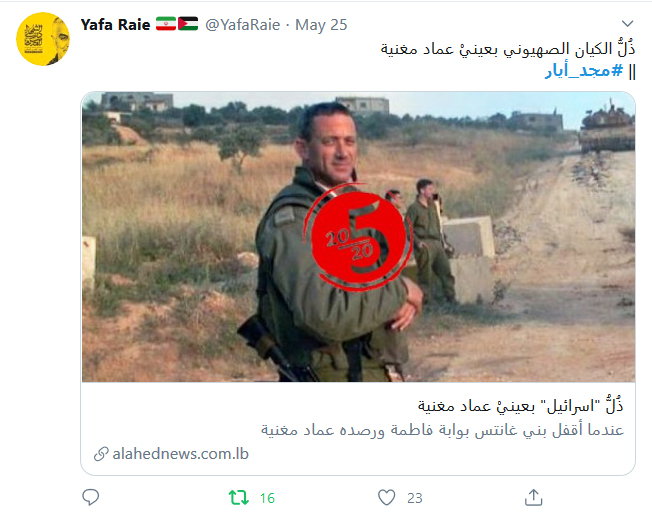Click the chain link icon beside domain

pyautogui.click(x=101, y=454)
